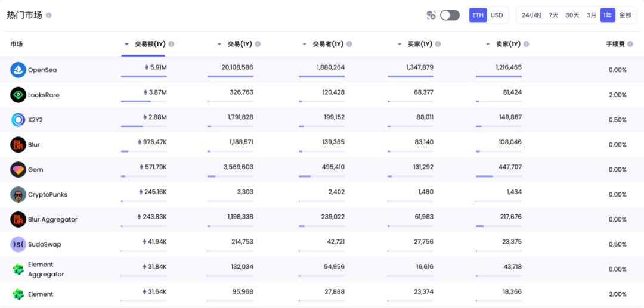Open the LooksRare market link
Image resolution: width=644 pixels, height=308 pixels.
coord(44,95)
